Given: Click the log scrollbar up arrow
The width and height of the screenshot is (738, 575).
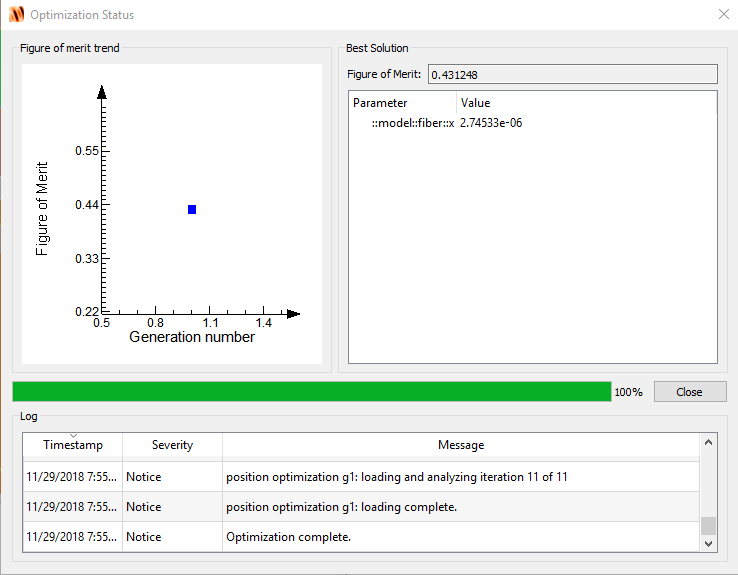Looking at the screenshot, I should (x=708, y=442).
